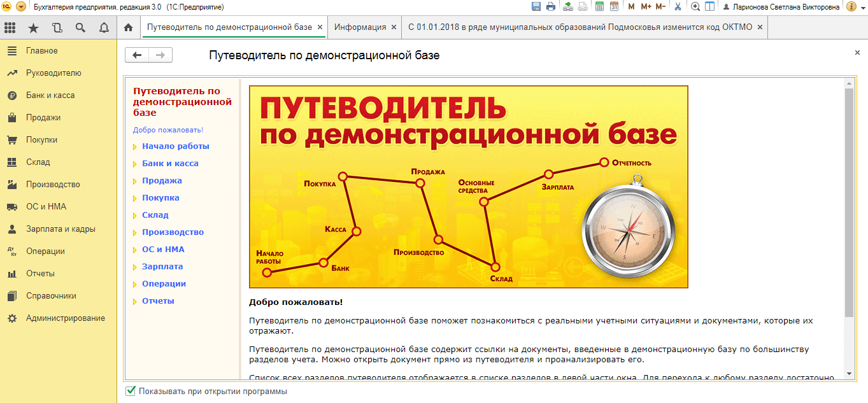Open Продажа guide link

(162, 181)
